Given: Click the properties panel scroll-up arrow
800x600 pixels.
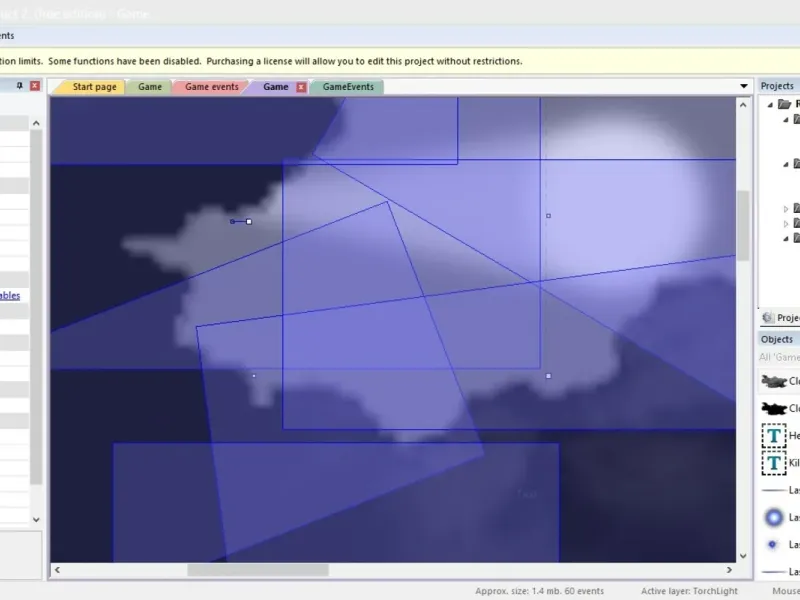Looking at the screenshot, I should [36, 123].
